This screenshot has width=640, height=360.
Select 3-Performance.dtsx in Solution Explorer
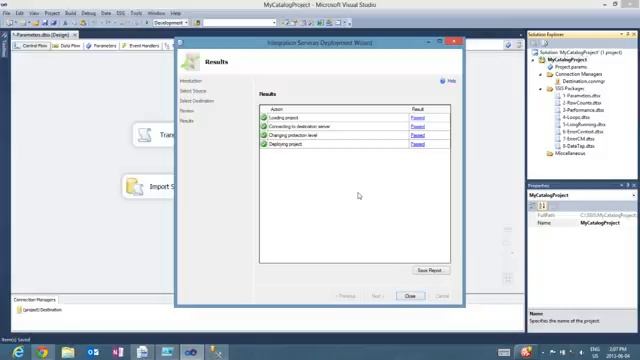click(x=583, y=110)
